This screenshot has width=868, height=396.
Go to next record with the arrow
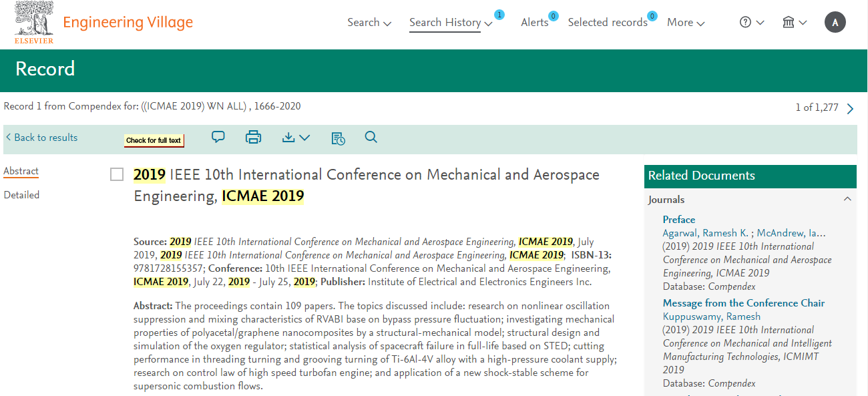click(850, 108)
